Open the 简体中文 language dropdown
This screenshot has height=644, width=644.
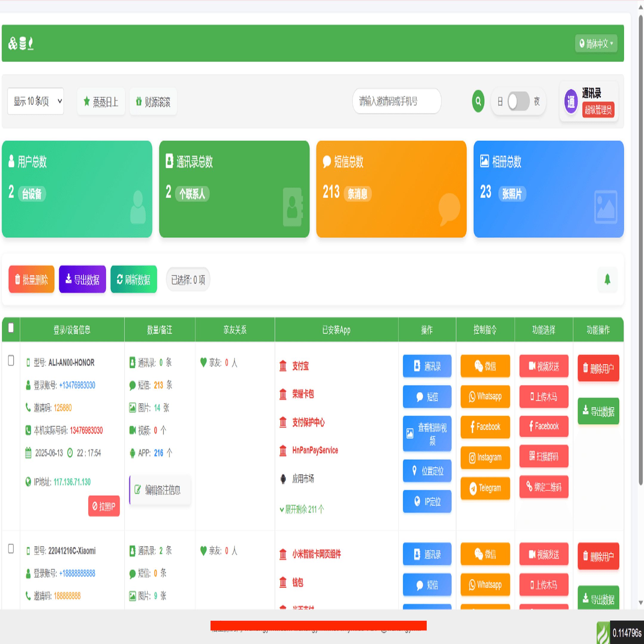pos(596,43)
